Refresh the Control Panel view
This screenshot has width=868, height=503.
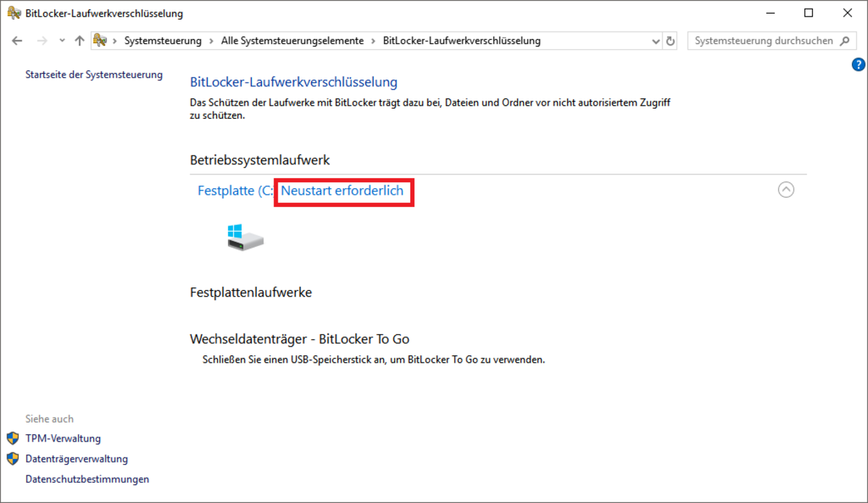coord(671,41)
